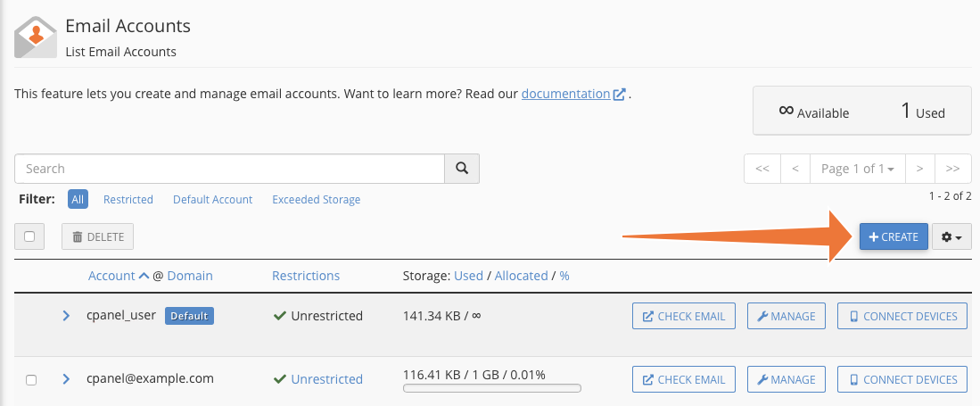This screenshot has height=406, width=980.
Task: Expand the cpanel@example.com account row
Action: (66, 379)
